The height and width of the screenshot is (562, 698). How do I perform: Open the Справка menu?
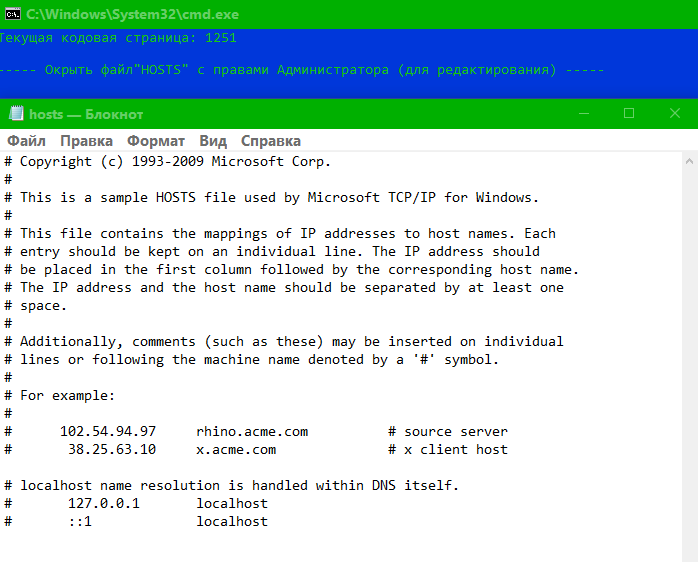point(271,141)
